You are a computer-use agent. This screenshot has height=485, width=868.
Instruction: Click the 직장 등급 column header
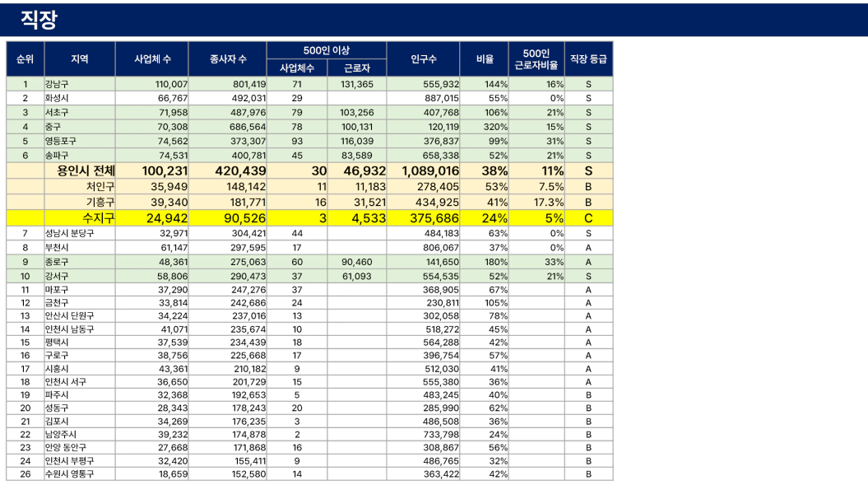coord(588,59)
